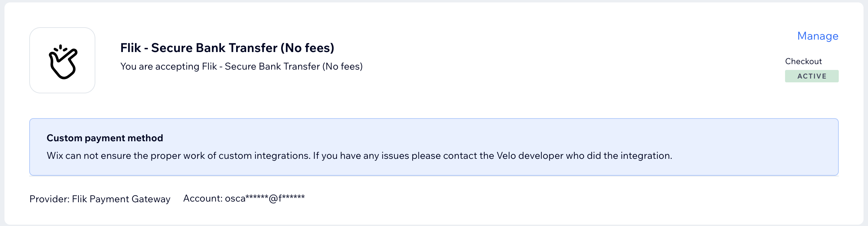This screenshot has height=226, width=868.
Task: Click the word 'Flik' starting the bold title
Action: [x=131, y=48]
